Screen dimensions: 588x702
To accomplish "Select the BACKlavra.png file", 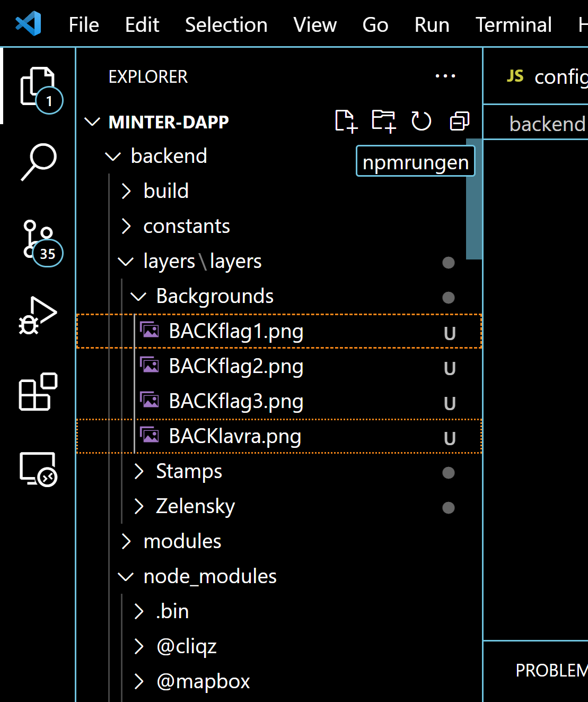I will tap(234, 436).
